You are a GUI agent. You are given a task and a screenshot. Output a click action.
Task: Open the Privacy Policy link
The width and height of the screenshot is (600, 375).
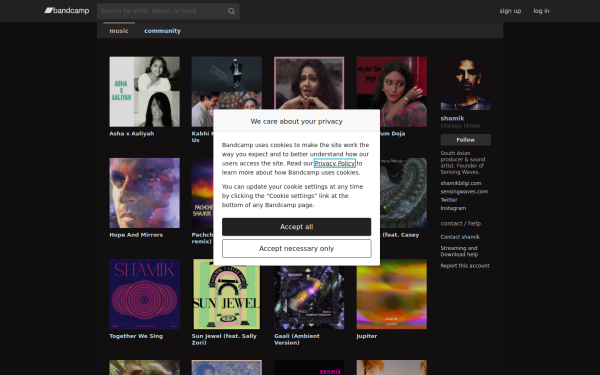click(x=335, y=163)
